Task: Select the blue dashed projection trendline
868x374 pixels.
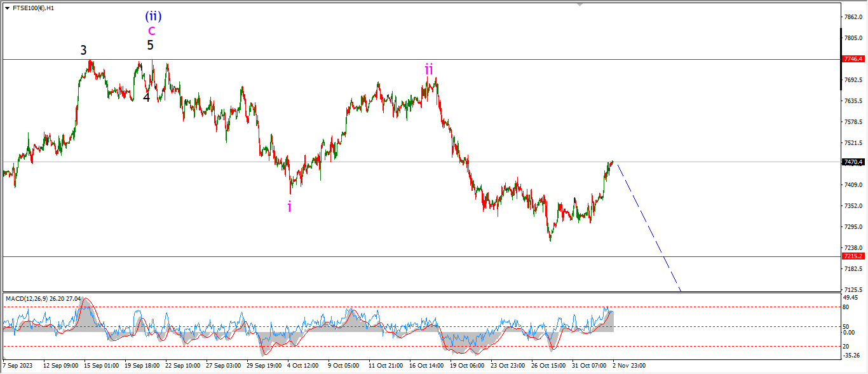Action: tap(648, 227)
